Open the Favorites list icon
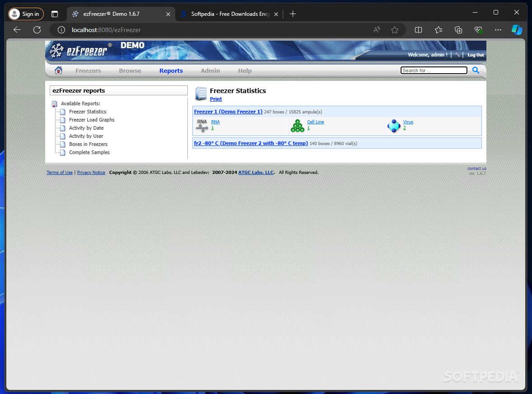 pos(439,30)
